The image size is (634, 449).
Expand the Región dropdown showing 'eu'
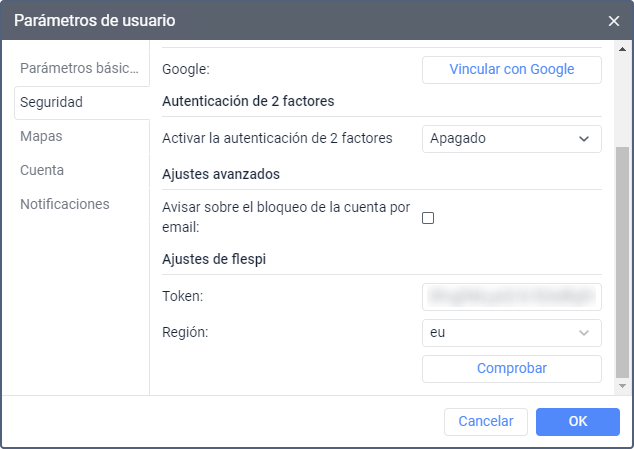coord(511,332)
